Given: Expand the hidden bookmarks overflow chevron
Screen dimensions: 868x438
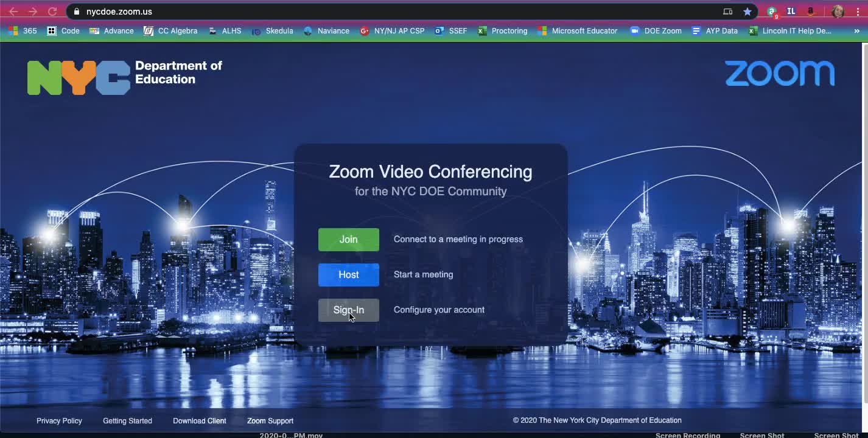Looking at the screenshot, I should (856, 31).
